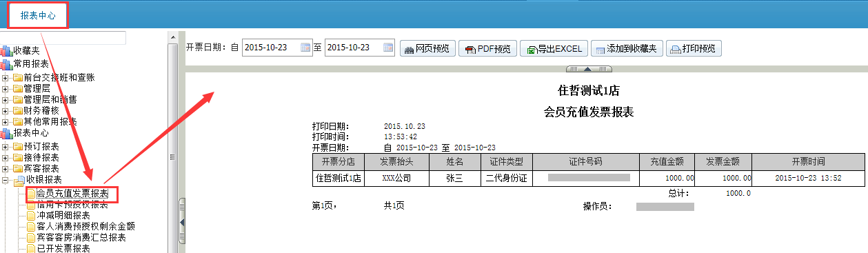This screenshot has width=868, height=253.
Task: Click the 宾客客房消费汇总报表 document icon
Action: (x=31, y=238)
